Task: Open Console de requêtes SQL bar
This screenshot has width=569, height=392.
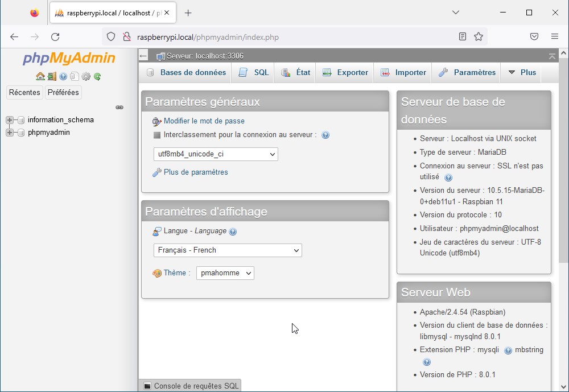Action: [x=190, y=386]
